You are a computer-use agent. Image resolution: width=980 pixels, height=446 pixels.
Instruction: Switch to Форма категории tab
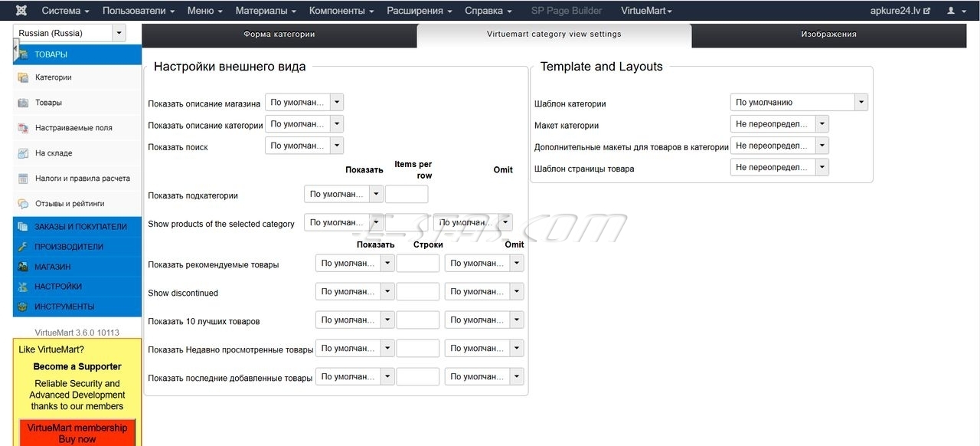click(x=279, y=34)
